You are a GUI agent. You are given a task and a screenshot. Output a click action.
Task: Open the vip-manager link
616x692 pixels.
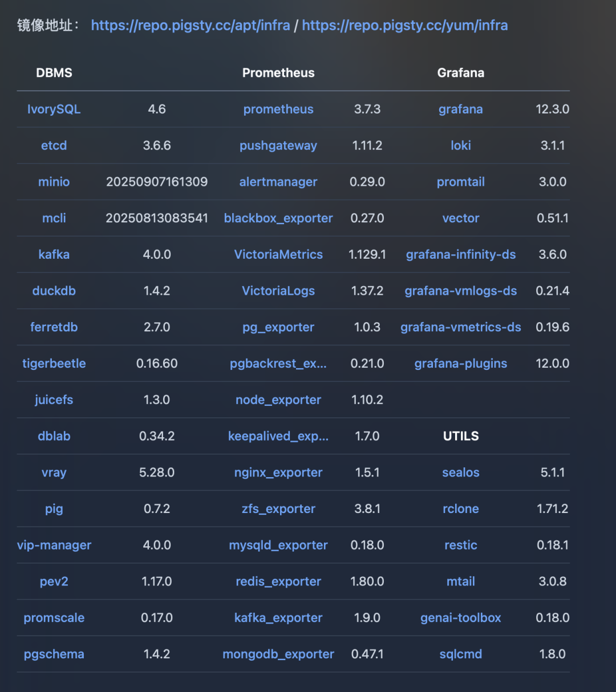click(x=54, y=546)
